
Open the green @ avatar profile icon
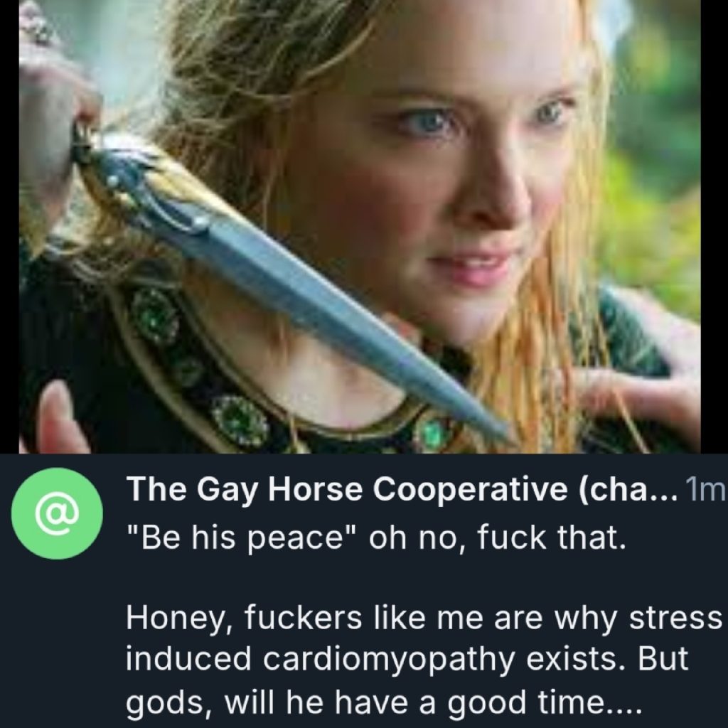[x=57, y=513]
